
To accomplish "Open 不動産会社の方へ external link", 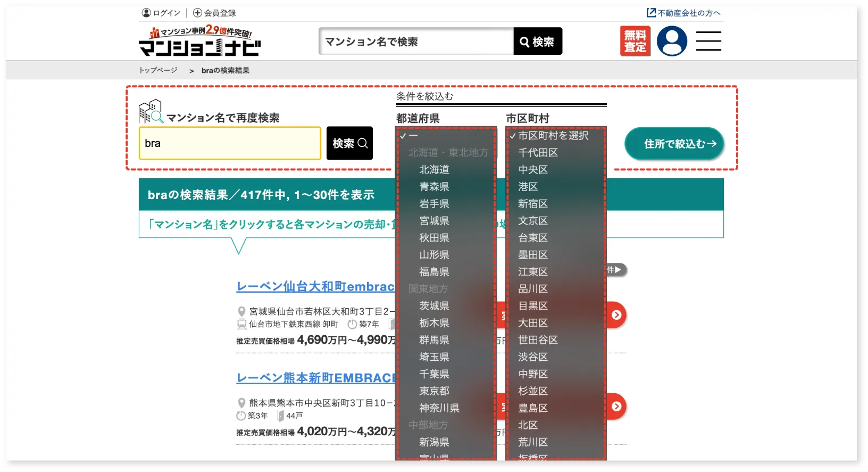I will 683,13.
